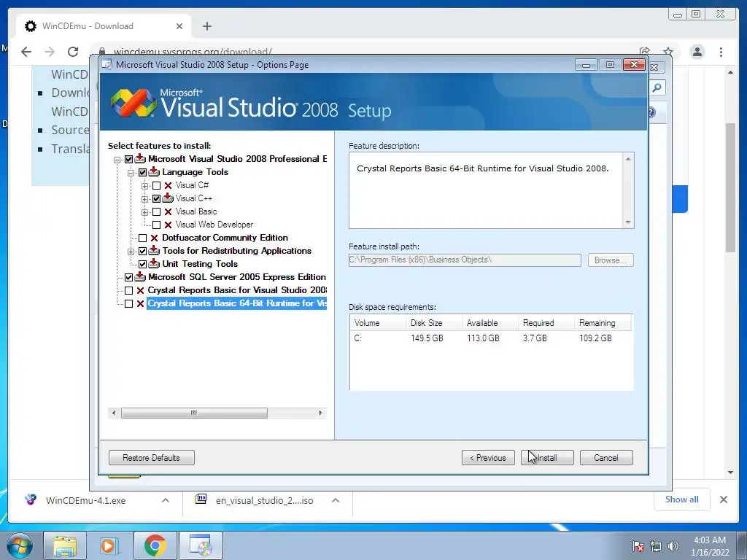The width and height of the screenshot is (747, 560).
Task: Collapse the Microsoft Visual Studio 2008 Professional node
Action: coord(117,160)
